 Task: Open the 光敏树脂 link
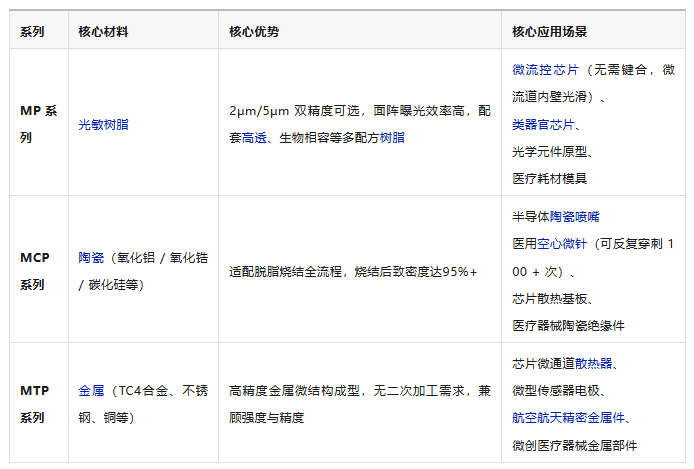tap(103, 124)
